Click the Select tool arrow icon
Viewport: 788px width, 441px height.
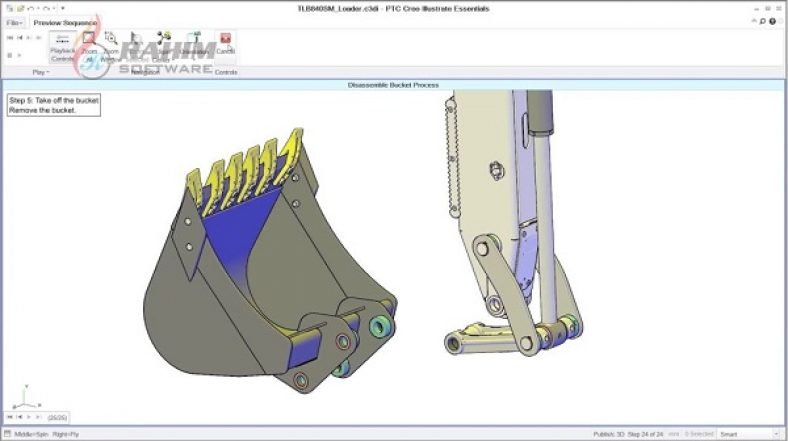(x=135, y=38)
